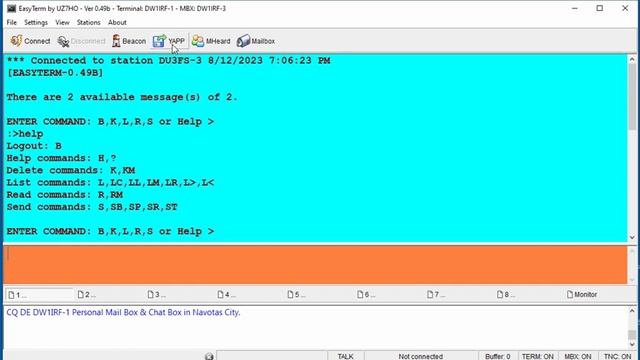The width and height of the screenshot is (640, 360).
Task: Click terminal output scrollbar down arrow
Action: [632, 238]
